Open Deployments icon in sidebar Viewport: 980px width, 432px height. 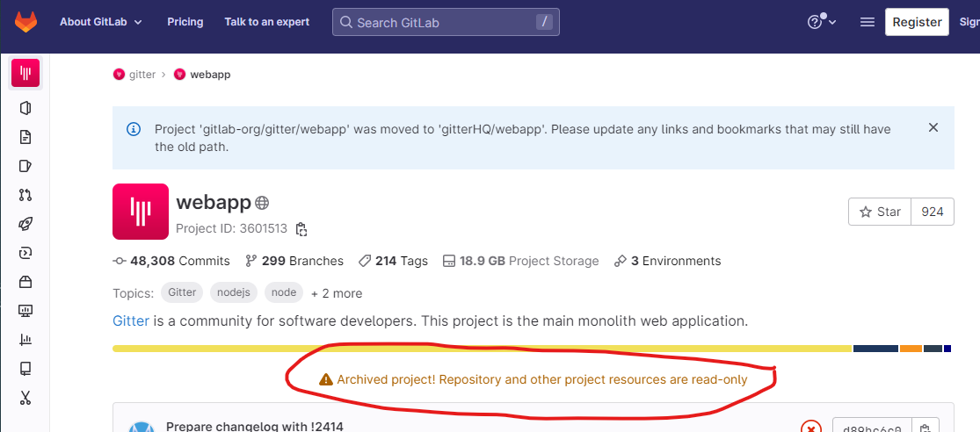[25, 253]
